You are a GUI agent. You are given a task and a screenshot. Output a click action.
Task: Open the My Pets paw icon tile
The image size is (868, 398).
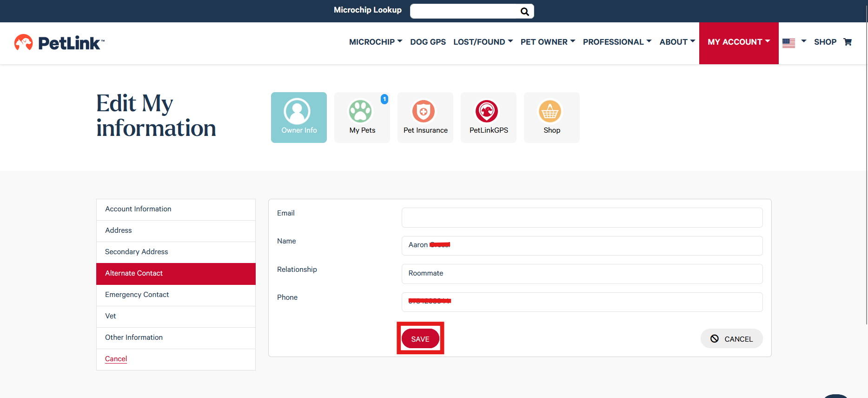coord(362,117)
